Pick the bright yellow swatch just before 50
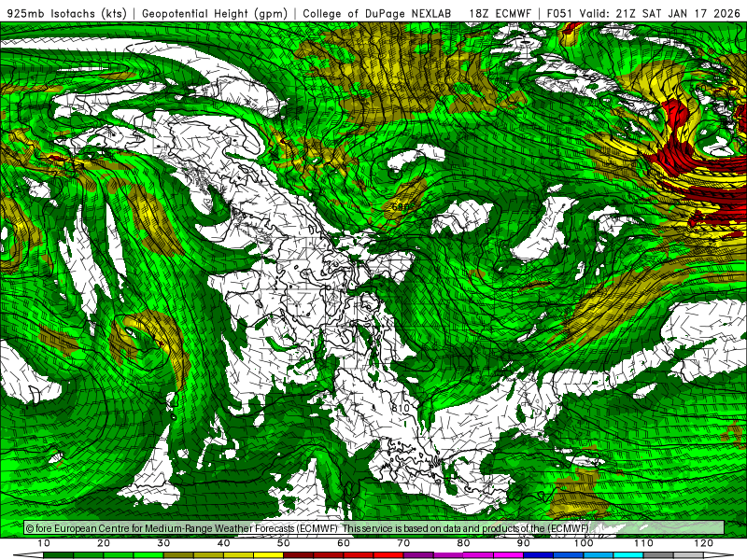 click(x=268, y=555)
